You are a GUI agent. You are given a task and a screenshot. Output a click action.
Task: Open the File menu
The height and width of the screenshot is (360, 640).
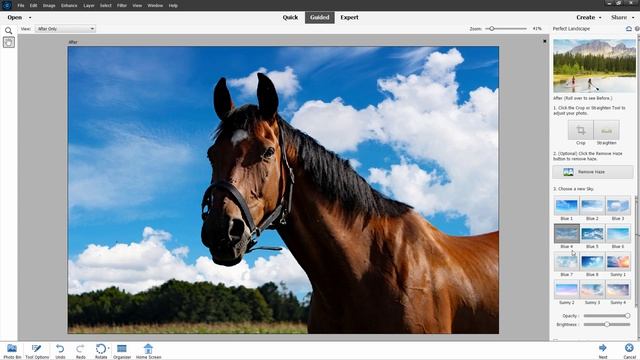coord(21,6)
